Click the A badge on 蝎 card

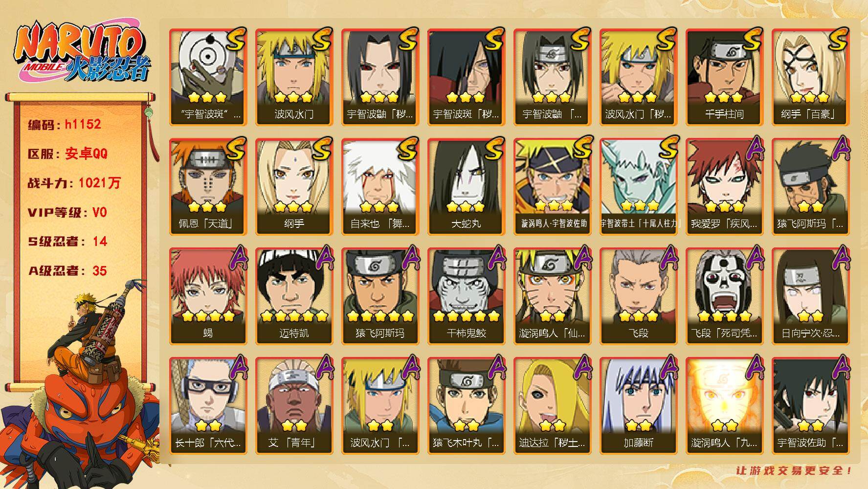[236, 259]
